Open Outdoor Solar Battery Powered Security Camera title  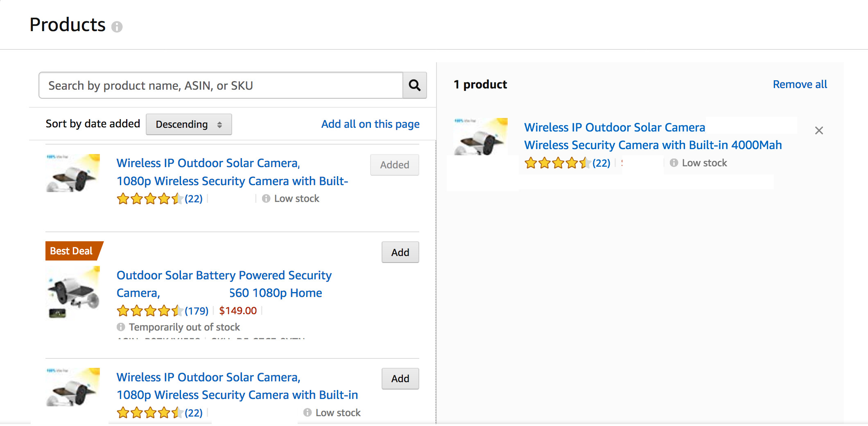pyautogui.click(x=224, y=284)
